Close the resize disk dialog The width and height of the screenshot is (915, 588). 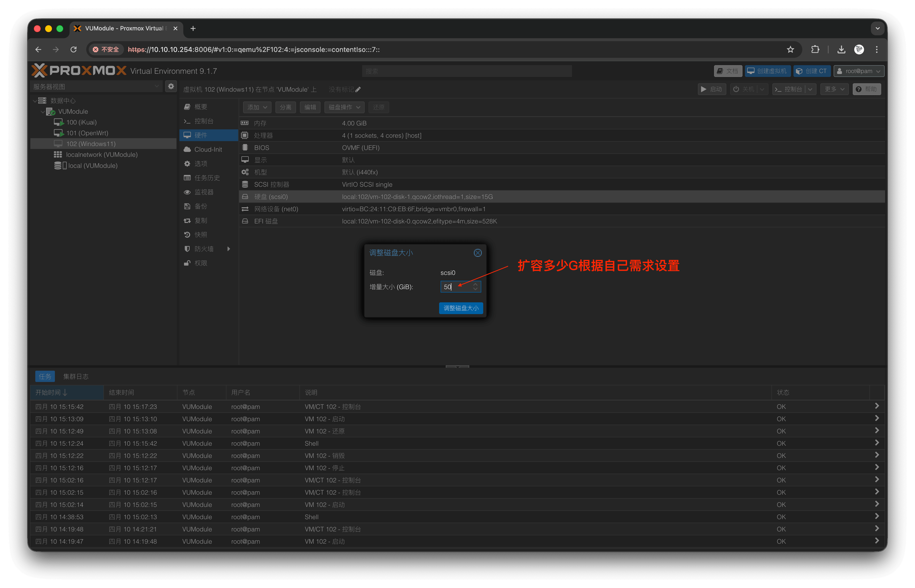click(x=477, y=253)
